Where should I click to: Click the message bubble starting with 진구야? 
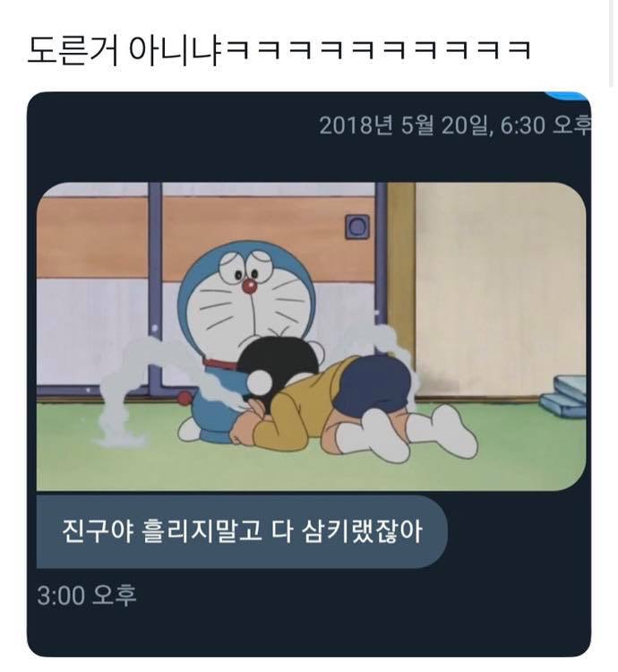[242, 532]
